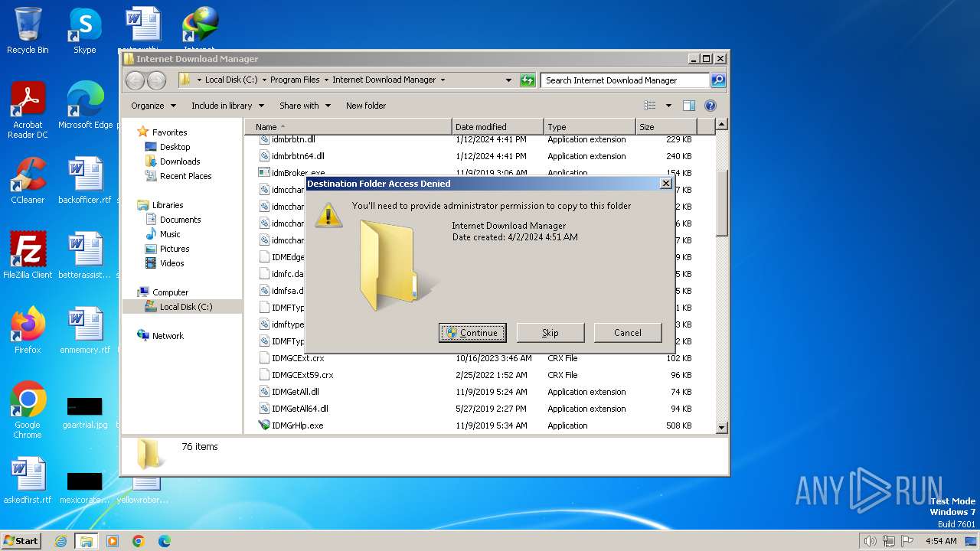Click Skip in access denied dialog
The height and width of the screenshot is (551, 980).
click(550, 333)
